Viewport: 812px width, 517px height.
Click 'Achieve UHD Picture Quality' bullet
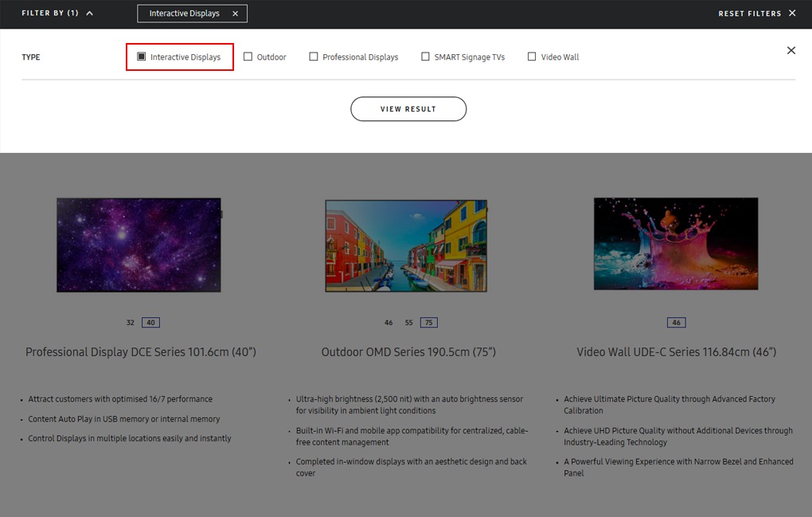(x=678, y=437)
